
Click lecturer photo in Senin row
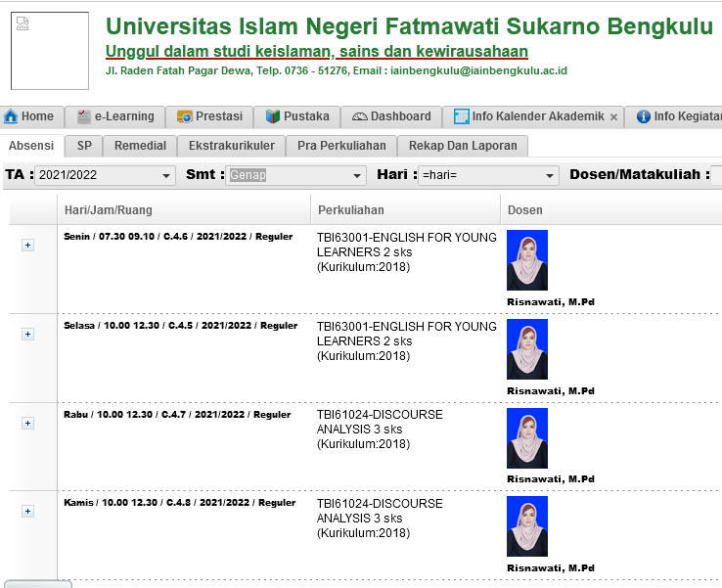(x=527, y=260)
